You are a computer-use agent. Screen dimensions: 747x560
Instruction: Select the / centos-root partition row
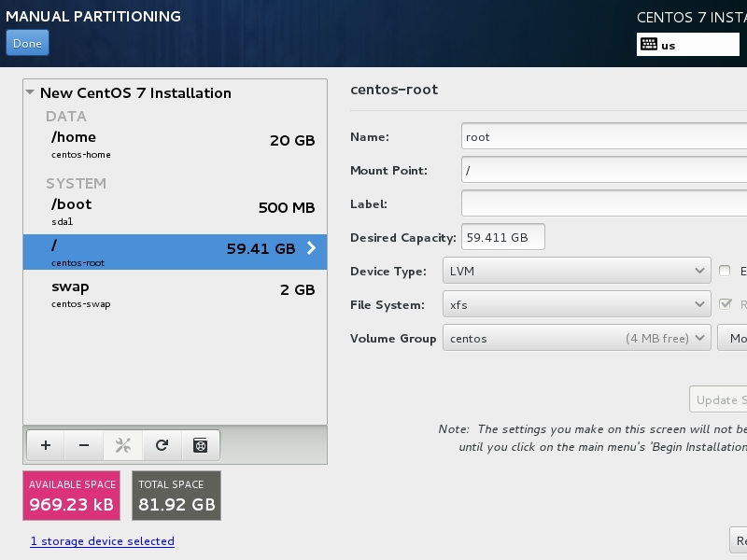click(x=175, y=252)
